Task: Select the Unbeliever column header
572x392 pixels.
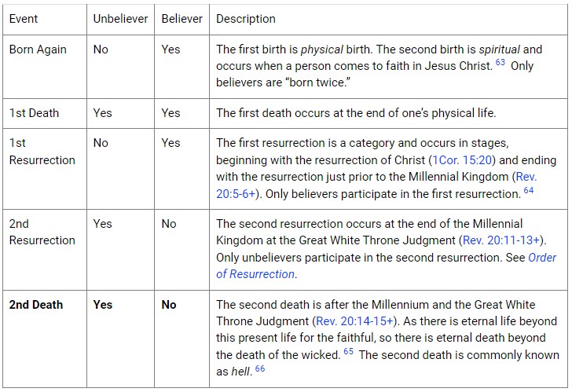Action: pyautogui.click(x=120, y=19)
